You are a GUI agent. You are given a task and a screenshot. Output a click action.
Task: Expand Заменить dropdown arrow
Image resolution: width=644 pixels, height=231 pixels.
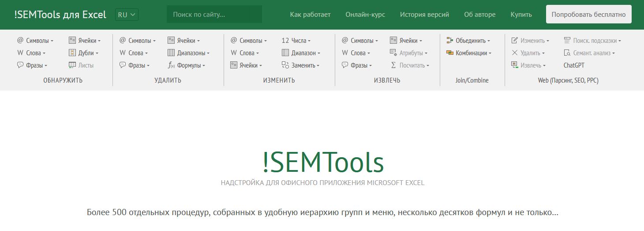tap(318, 66)
